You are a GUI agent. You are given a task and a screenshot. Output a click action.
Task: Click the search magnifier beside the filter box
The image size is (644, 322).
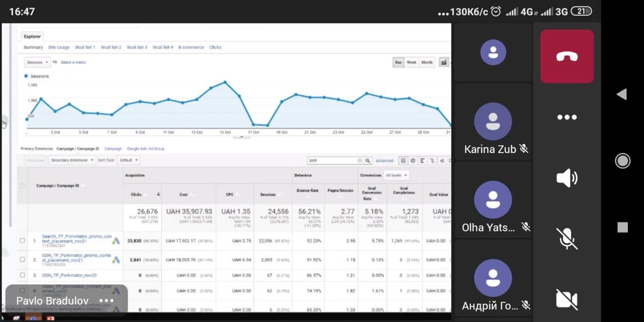[368, 160]
